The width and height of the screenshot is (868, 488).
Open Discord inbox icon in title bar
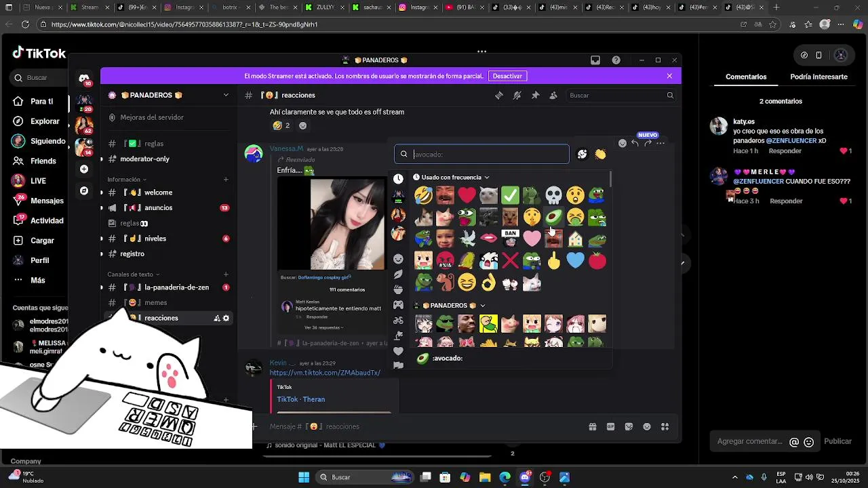595,60
